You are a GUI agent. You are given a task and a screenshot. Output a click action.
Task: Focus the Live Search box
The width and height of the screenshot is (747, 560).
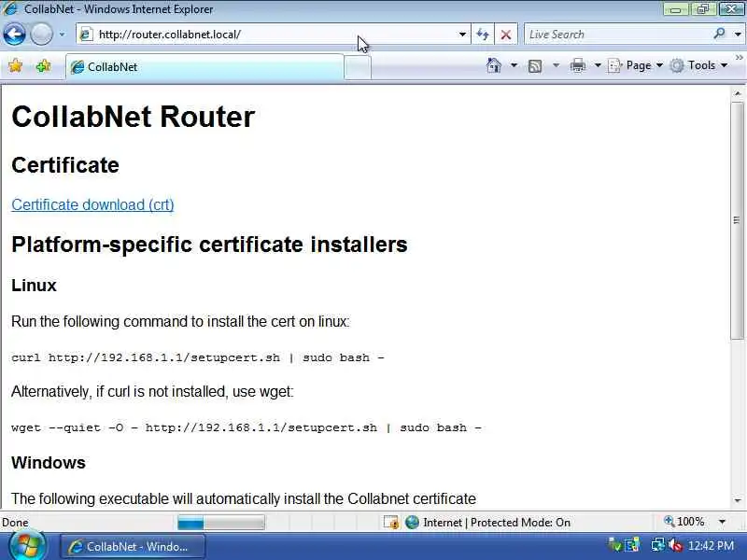[618, 35]
